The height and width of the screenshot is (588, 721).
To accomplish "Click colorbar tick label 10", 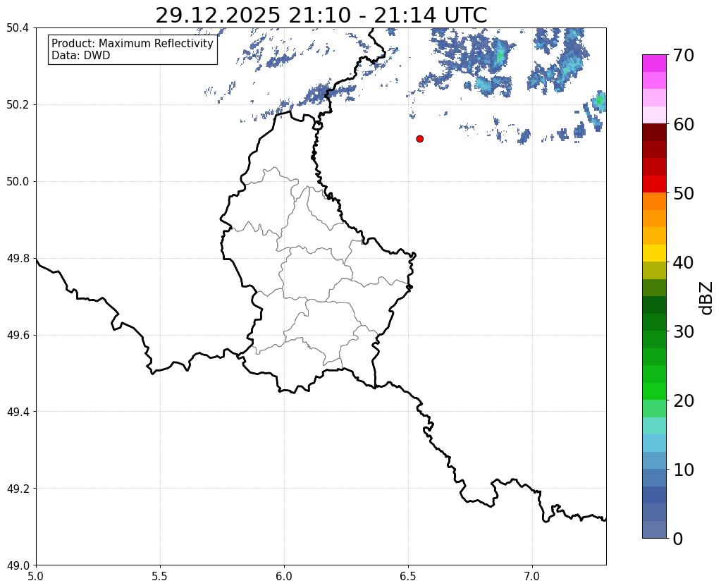I will click(684, 470).
